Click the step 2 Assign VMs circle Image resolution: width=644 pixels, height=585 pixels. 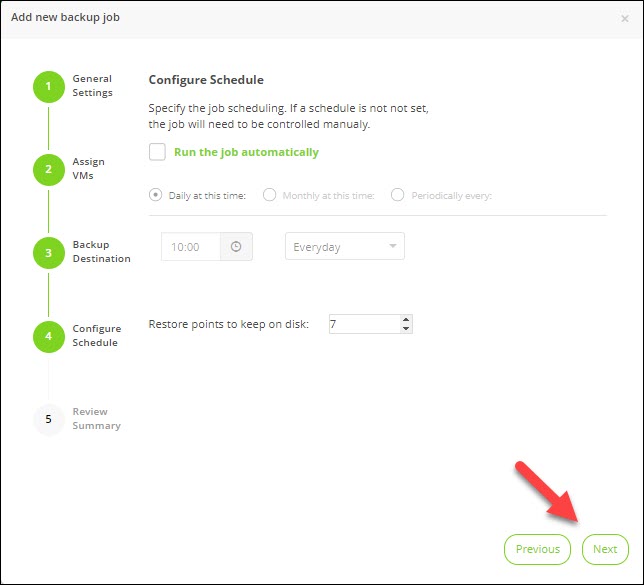(48, 170)
